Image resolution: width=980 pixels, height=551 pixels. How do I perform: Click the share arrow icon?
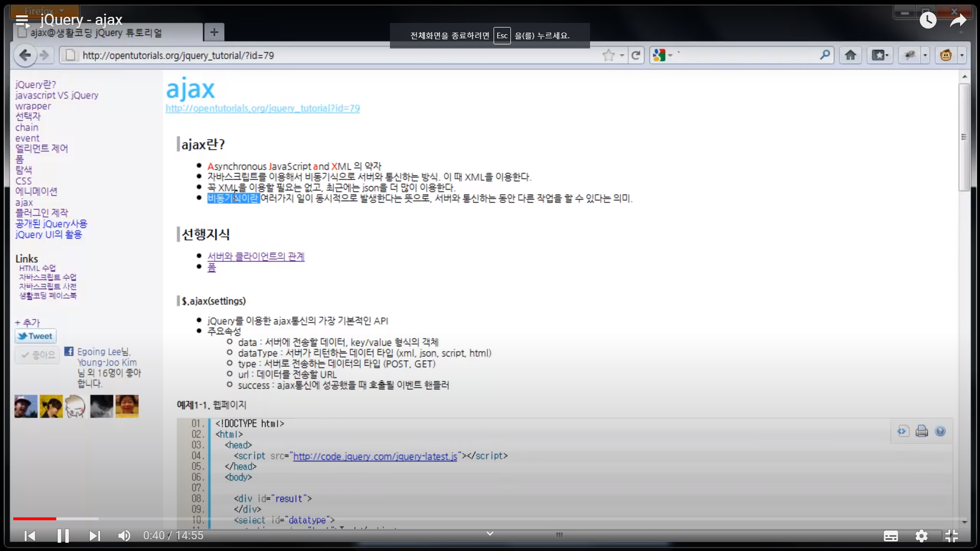[958, 20]
